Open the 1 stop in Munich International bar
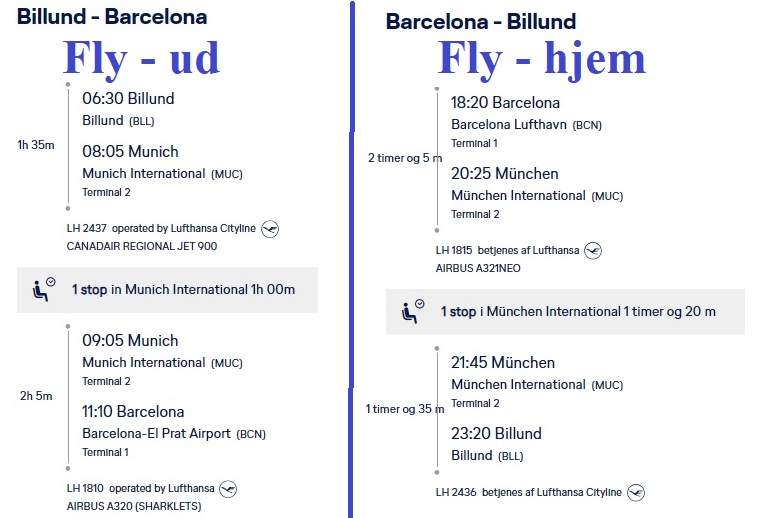 pyautogui.click(x=167, y=290)
